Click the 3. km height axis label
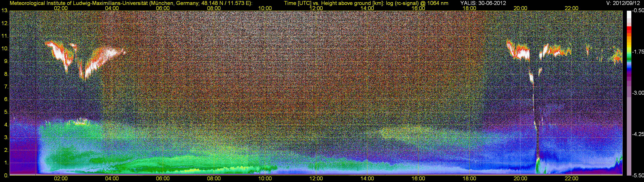The image size is (644, 182). pos(6,138)
